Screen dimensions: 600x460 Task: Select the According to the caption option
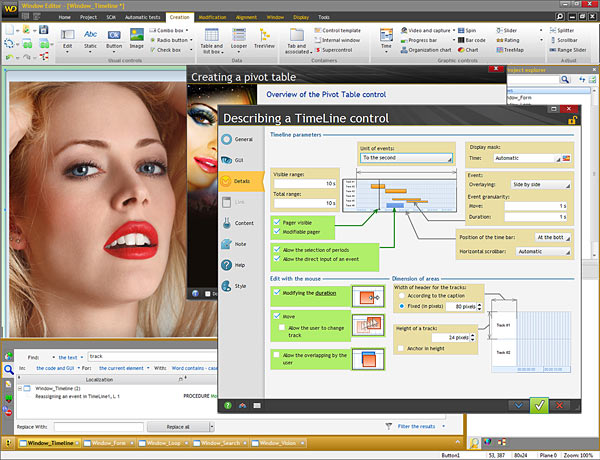pos(400,297)
